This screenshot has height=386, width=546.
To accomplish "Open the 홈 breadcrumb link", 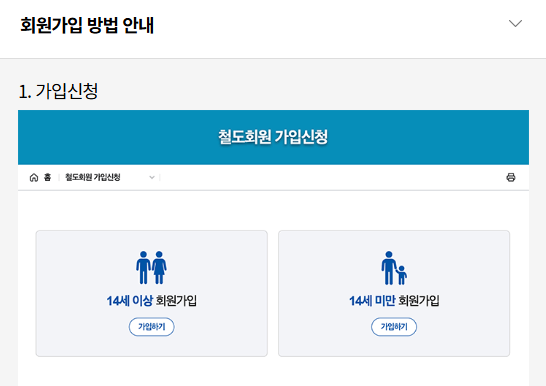I will click(47, 178).
